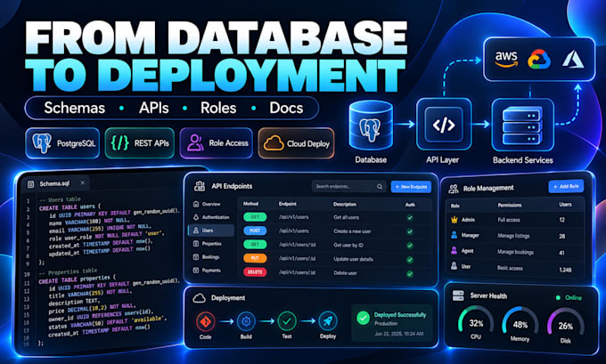The height and width of the screenshot is (364, 606).
Task: Click the magnifier in Search endpoints
Action: pos(380,186)
